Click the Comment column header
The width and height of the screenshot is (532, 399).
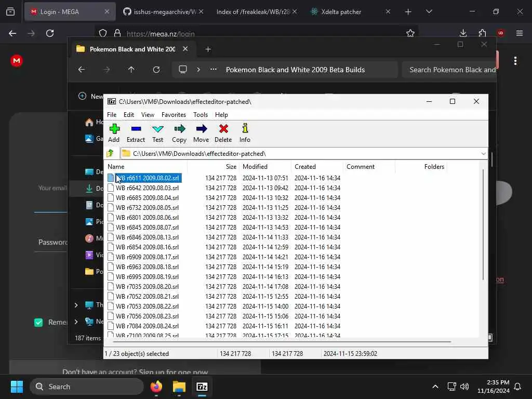click(x=369, y=167)
